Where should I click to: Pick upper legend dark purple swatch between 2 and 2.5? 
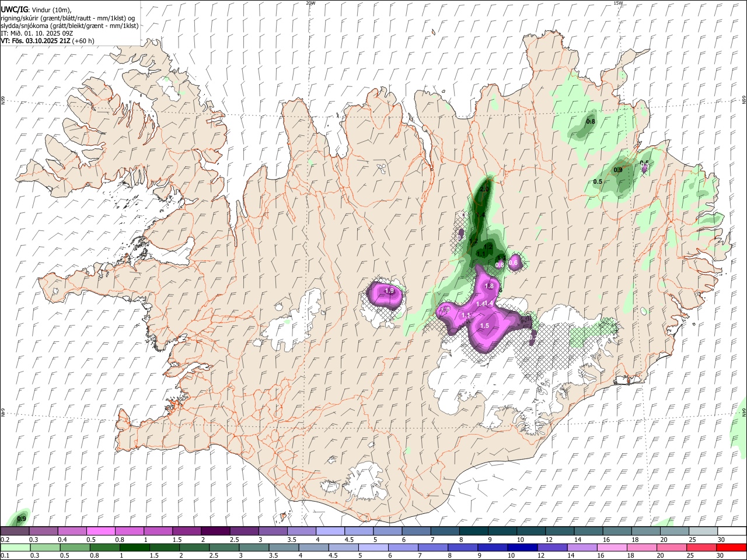[x=215, y=531]
